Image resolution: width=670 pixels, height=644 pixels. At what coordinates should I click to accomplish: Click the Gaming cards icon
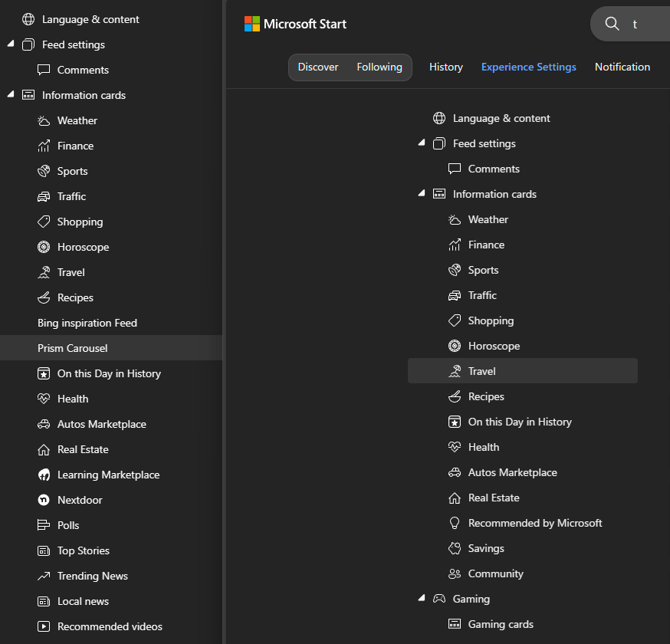point(455,624)
